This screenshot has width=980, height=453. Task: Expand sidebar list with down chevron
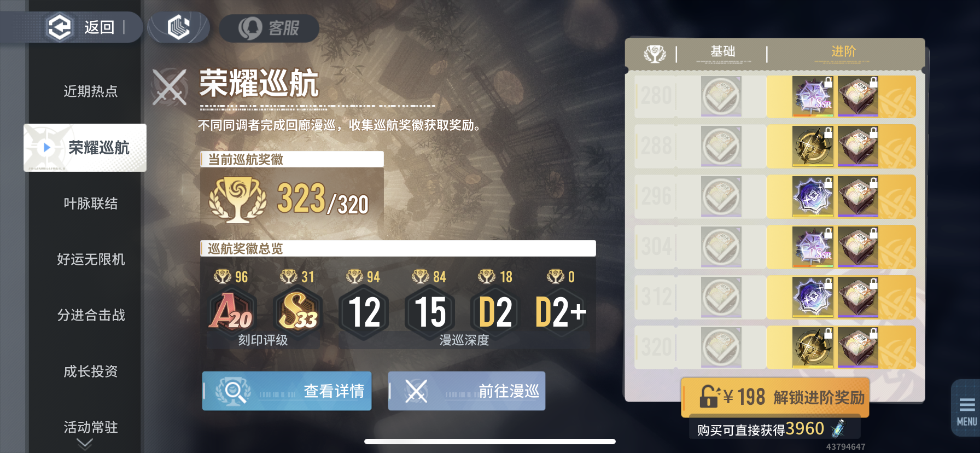[x=85, y=444]
